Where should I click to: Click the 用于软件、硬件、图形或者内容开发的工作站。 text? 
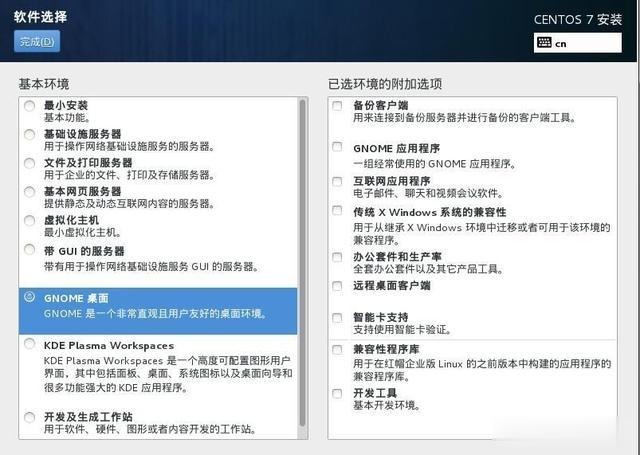tap(151, 429)
